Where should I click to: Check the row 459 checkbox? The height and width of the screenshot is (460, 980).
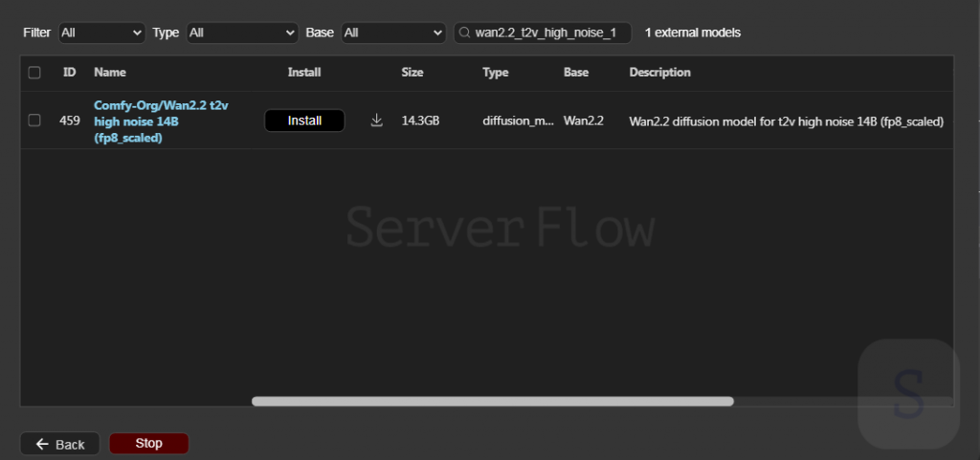pos(34,120)
